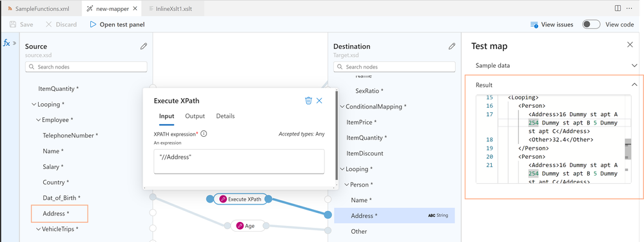The image size is (644, 242).
Task: Select destination ItemPrice node
Action: [x=362, y=123]
